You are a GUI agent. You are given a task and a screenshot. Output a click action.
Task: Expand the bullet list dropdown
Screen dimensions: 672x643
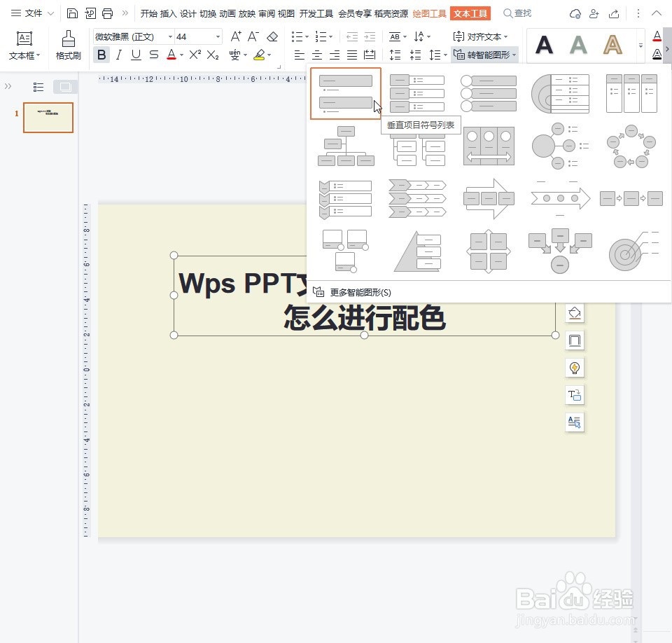coord(307,37)
